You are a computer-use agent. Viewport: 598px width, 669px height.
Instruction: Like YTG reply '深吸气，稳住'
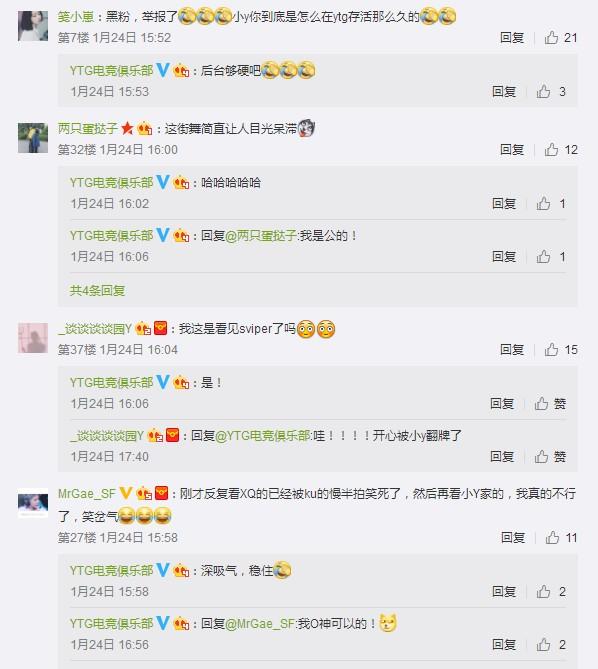click(551, 592)
